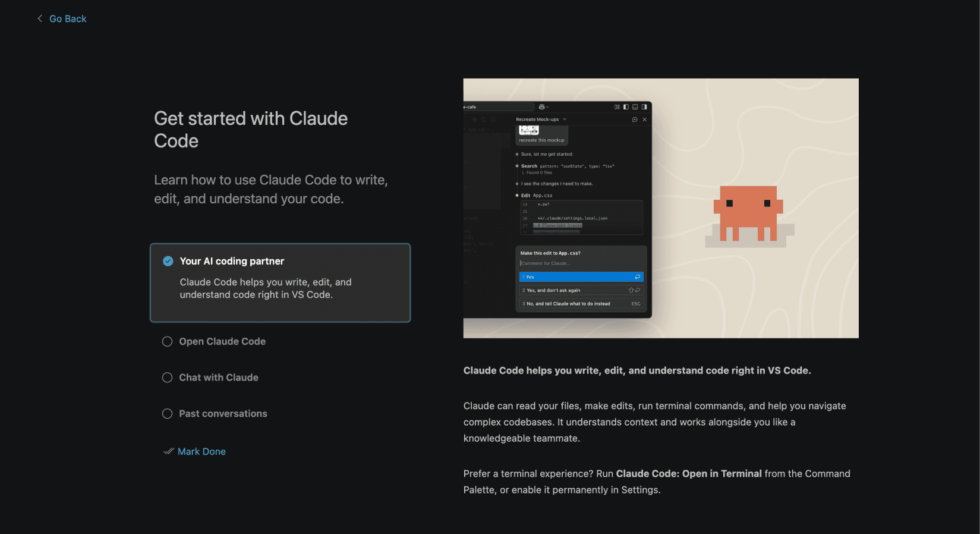Mark the Chat with Claude step circle
Image resolution: width=980 pixels, height=534 pixels.
point(168,378)
